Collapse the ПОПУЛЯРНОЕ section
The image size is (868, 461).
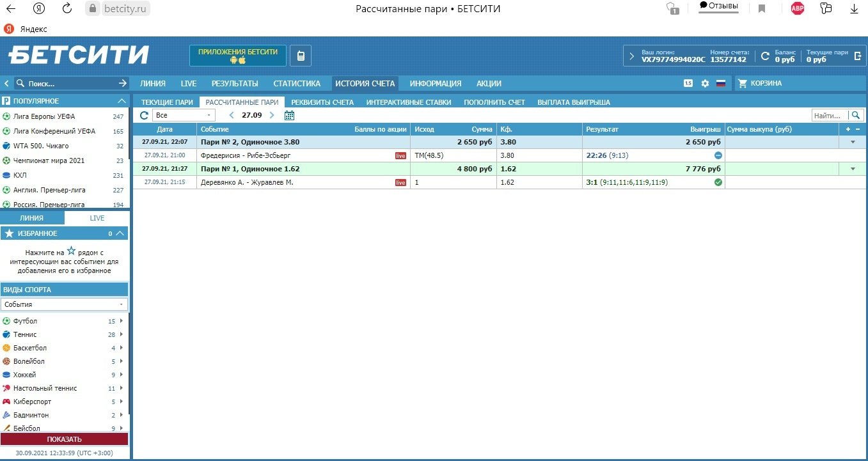pyautogui.click(x=122, y=101)
